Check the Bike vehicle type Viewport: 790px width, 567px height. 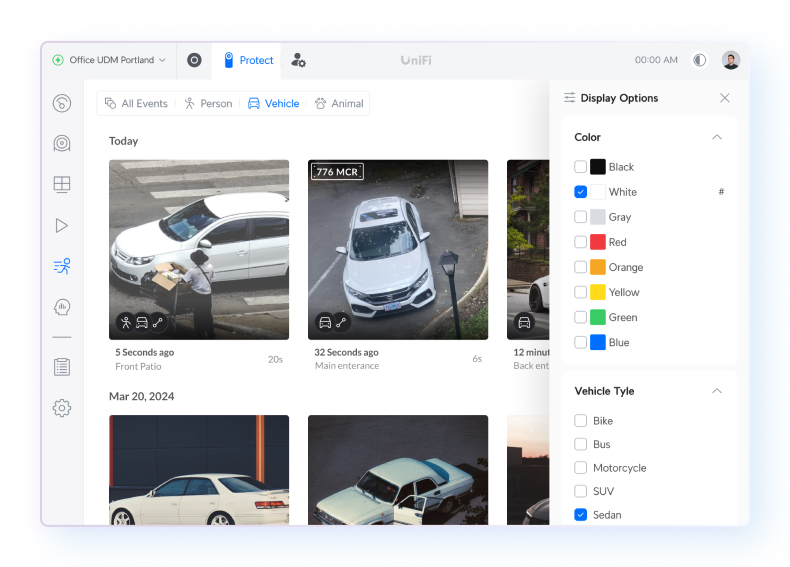(x=580, y=421)
